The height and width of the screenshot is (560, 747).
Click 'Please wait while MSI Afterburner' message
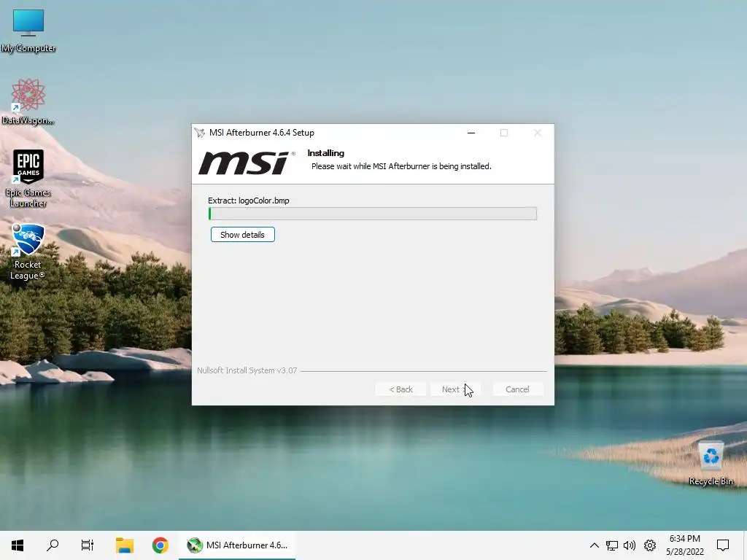pos(401,166)
